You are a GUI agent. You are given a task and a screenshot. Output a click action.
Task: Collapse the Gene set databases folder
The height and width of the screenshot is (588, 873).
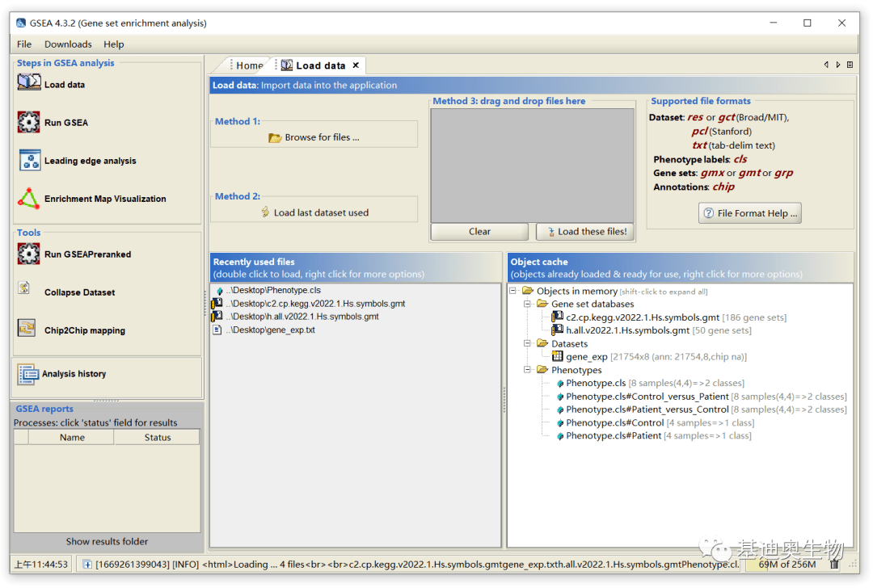point(527,304)
